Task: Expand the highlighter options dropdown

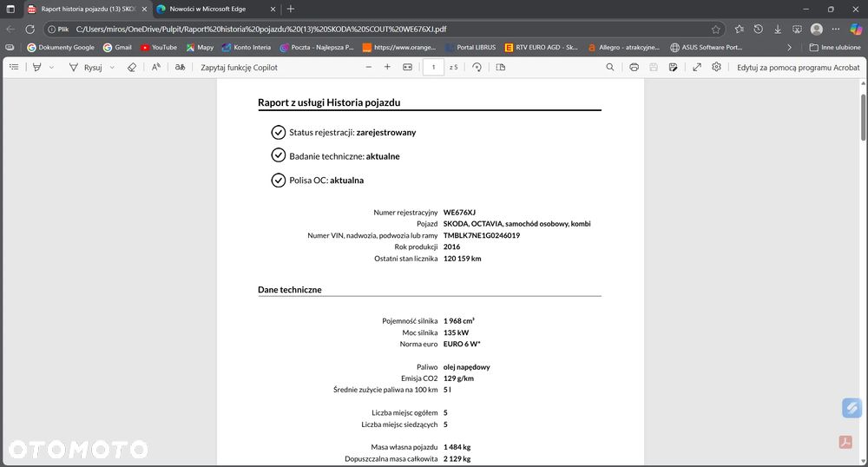Action: coord(51,67)
